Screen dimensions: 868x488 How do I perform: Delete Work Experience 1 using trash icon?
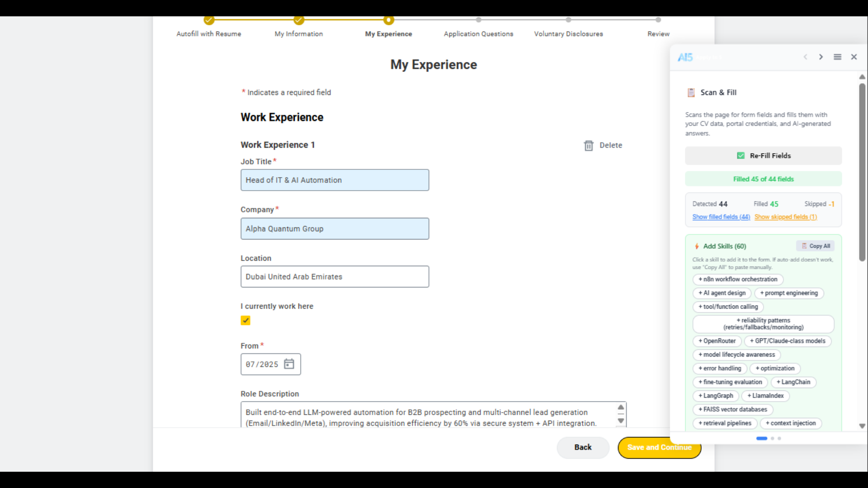[x=589, y=145]
